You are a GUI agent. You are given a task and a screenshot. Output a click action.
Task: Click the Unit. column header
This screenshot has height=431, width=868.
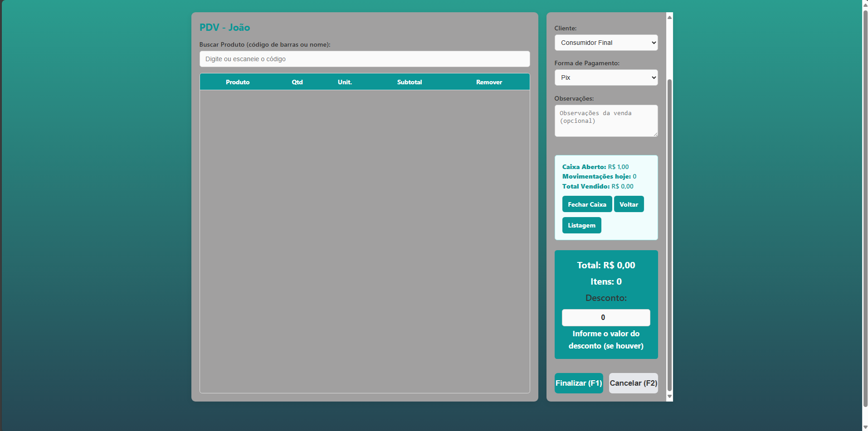[x=345, y=82]
